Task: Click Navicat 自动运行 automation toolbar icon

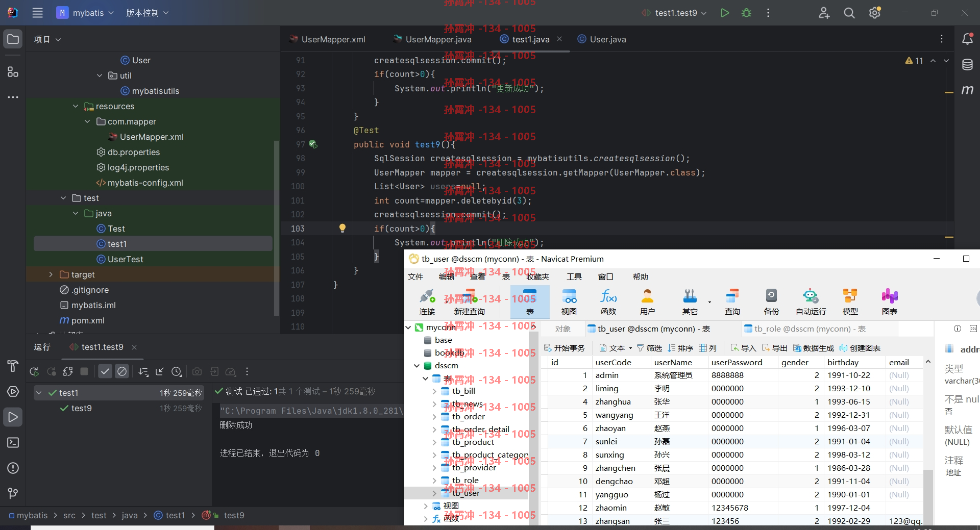Action: pyautogui.click(x=811, y=302)
